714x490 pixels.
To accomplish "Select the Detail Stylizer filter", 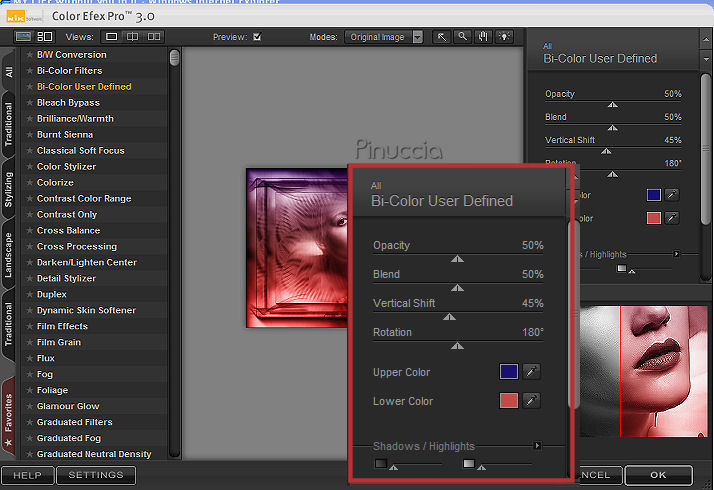I will tap(66, 278).
